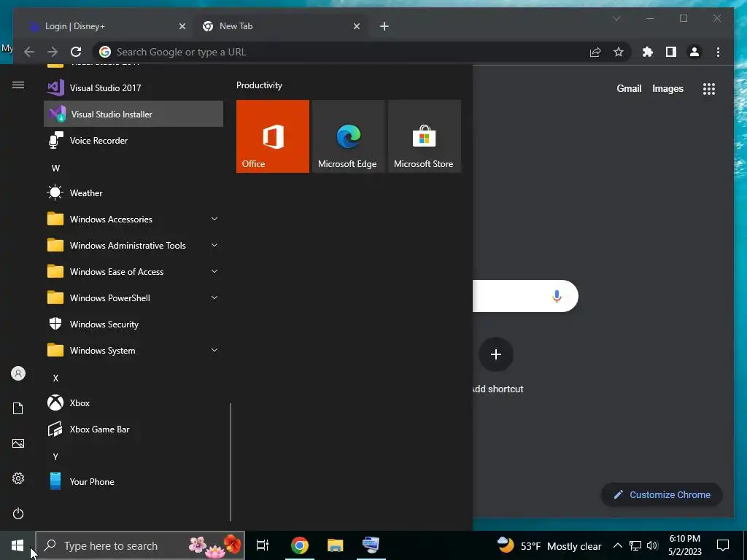Jump to letter X header in app list

tap(55, 378)
